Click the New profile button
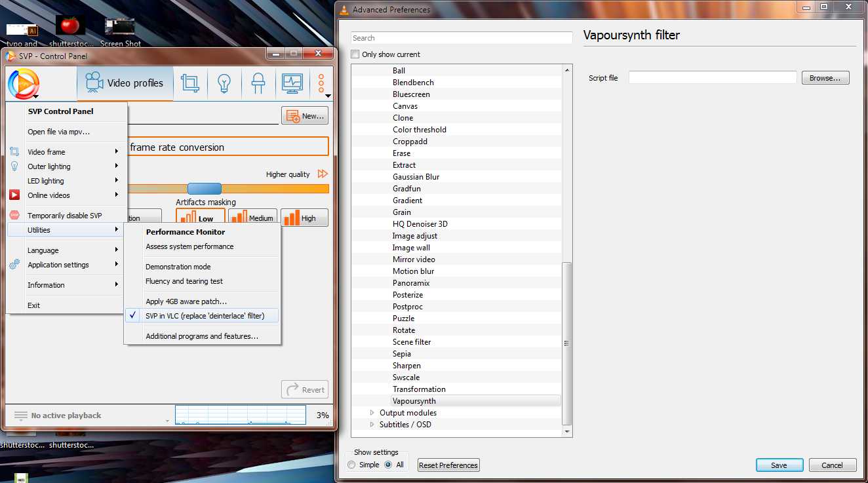 305,116
